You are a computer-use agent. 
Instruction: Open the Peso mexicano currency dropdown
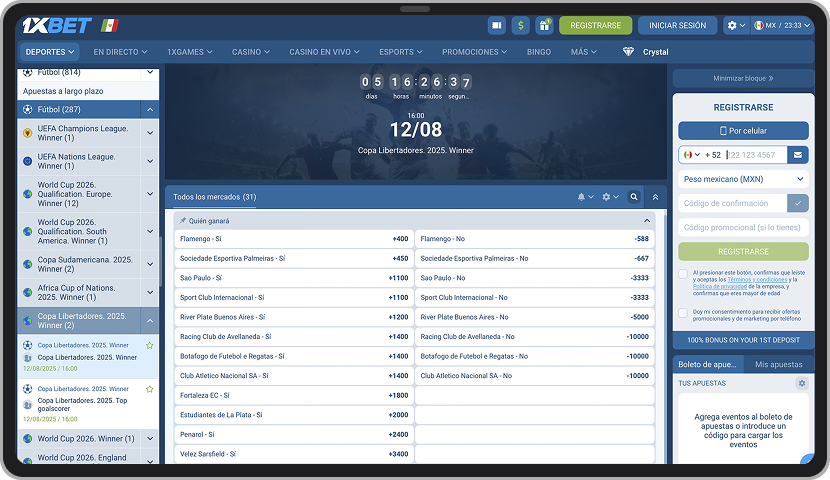tap(743, 179)
